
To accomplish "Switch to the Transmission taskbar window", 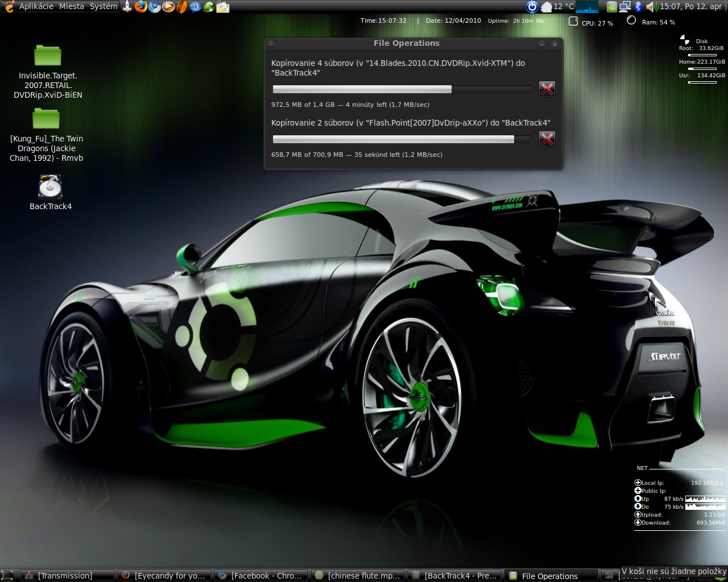I will 65,576.
